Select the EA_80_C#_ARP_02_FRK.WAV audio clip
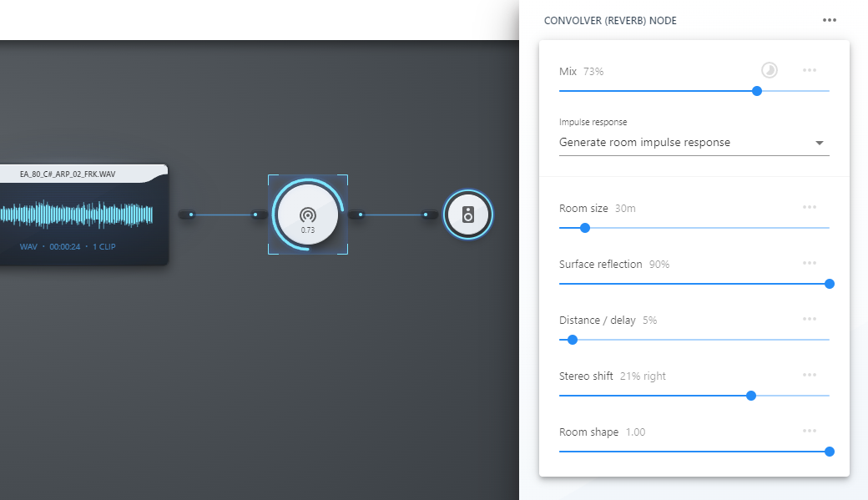 point(83,215)
